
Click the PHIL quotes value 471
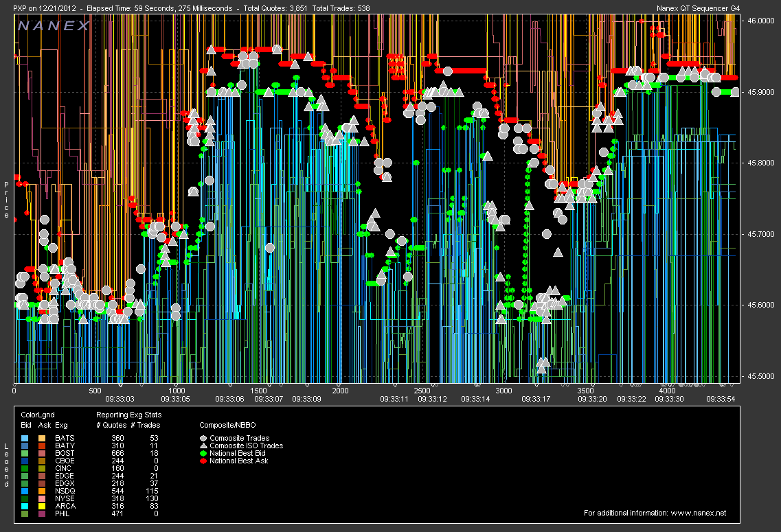pos(117,513)
